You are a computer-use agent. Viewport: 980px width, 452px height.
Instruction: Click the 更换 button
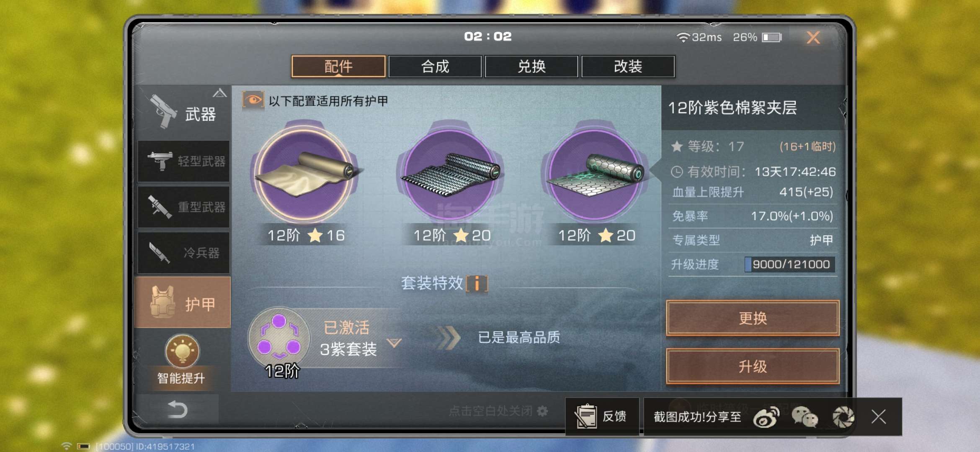pos(753,318)
